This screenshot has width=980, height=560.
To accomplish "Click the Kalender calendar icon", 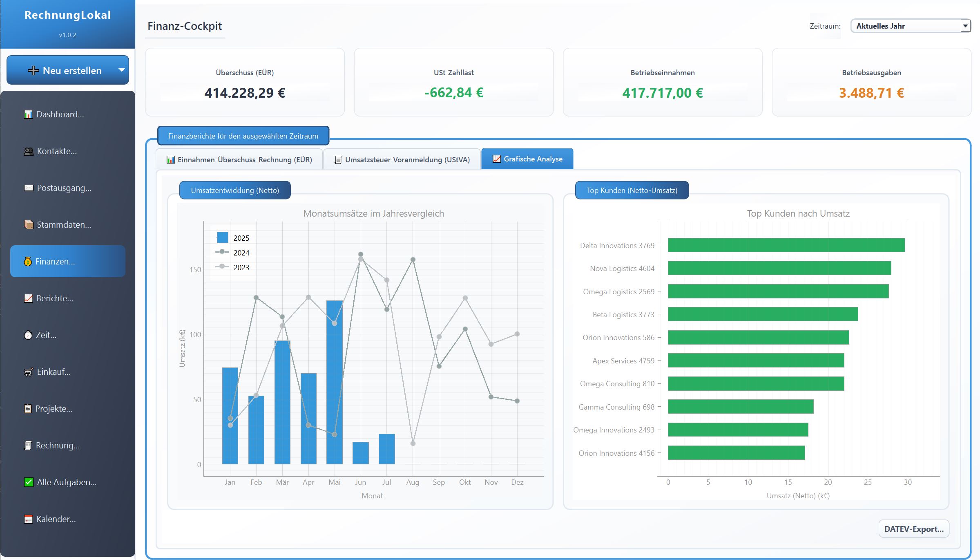I will click(28, 519).
